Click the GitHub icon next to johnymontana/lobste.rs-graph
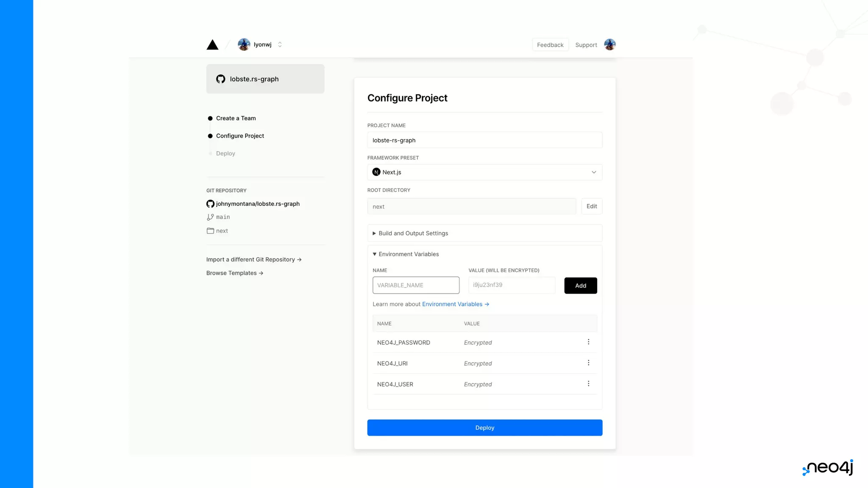The width and height of the screenshot is (868, 488). [x=210, y=204]
